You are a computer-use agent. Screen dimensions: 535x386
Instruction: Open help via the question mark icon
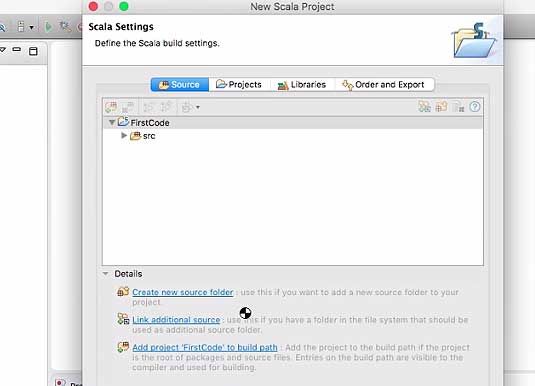pos(475,107)
